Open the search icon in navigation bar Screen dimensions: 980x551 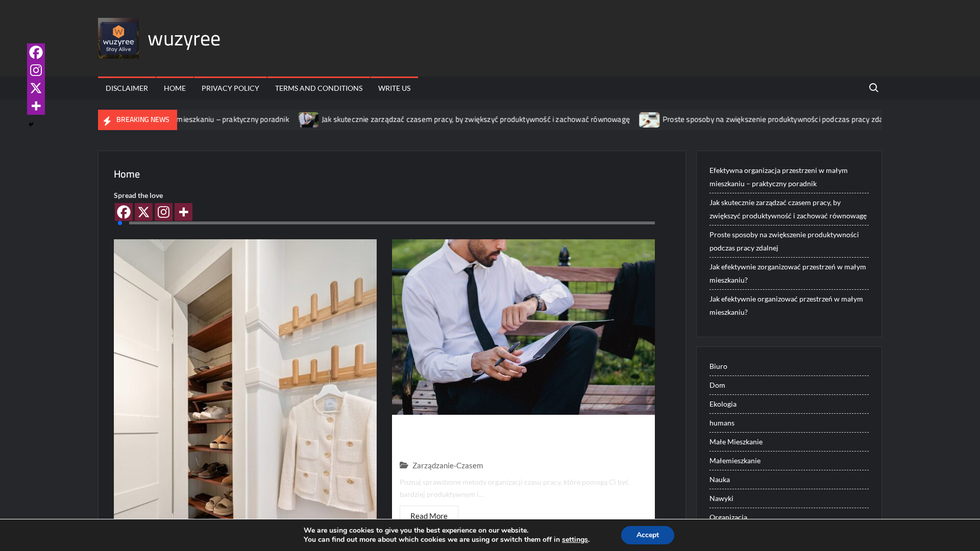(873, 88)
